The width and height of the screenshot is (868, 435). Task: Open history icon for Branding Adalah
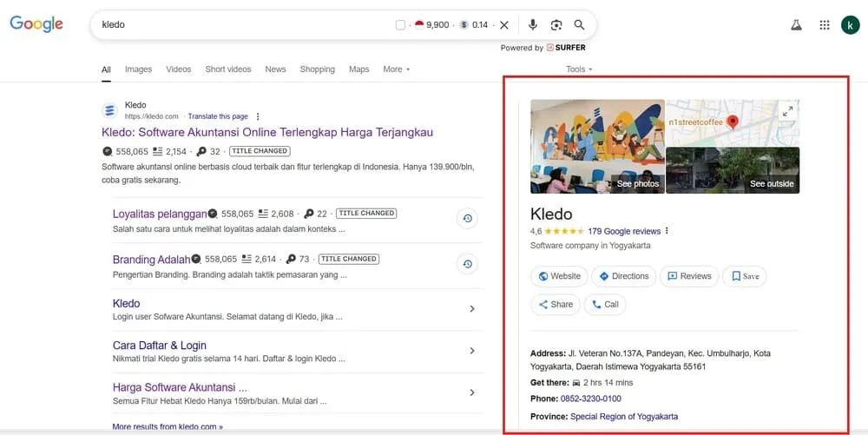467,264
